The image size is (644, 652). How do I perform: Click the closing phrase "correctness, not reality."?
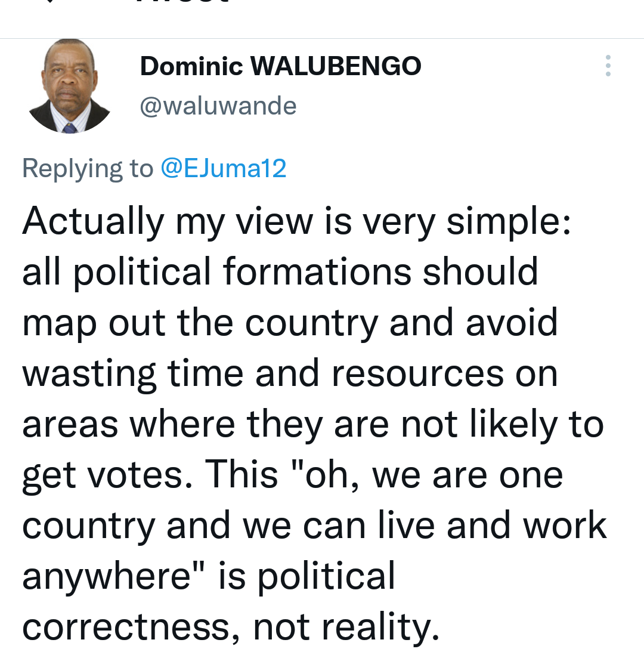tap(230, 626)
